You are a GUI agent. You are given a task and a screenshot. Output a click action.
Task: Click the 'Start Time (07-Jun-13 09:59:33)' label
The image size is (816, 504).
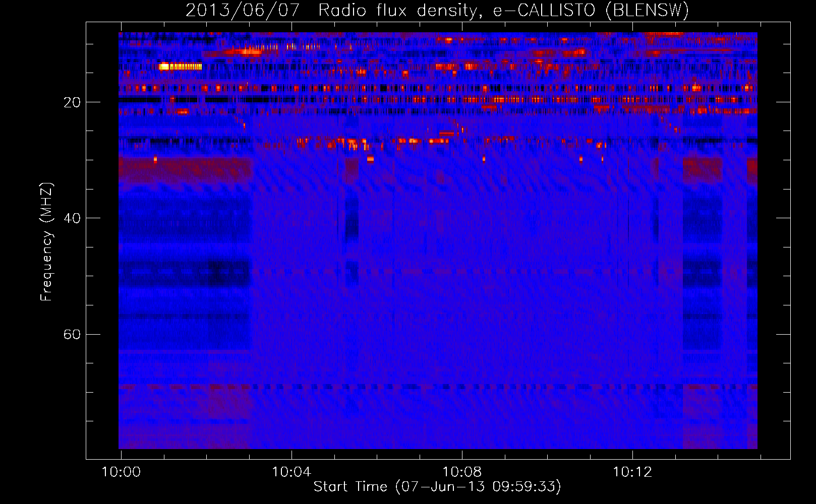coord(437,486)
